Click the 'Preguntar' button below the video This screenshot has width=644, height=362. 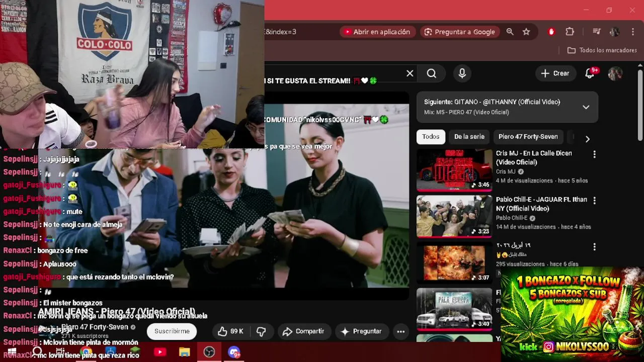click(x=362, y=331)
